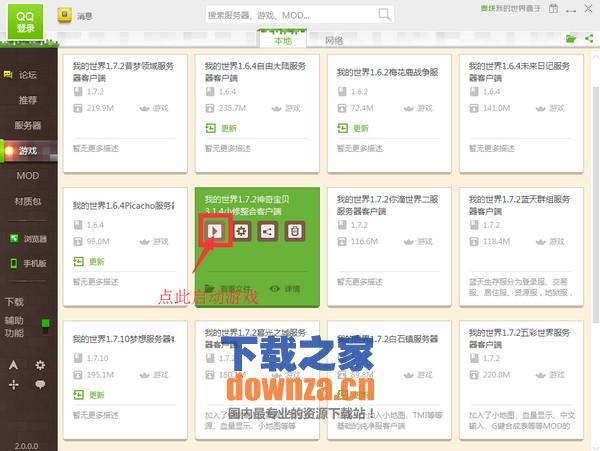Click the green share icon at top right
600x451 pixels.
tap(589, 38)
